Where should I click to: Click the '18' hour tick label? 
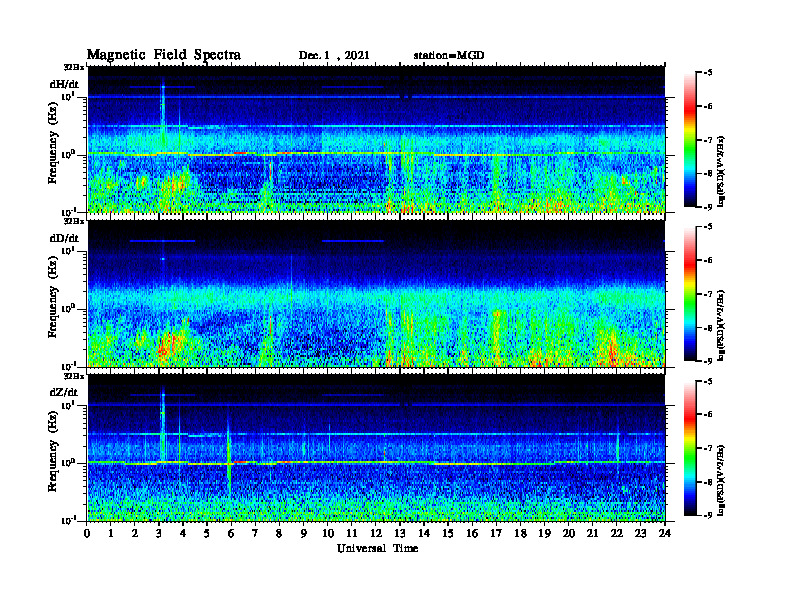(520, 534)
